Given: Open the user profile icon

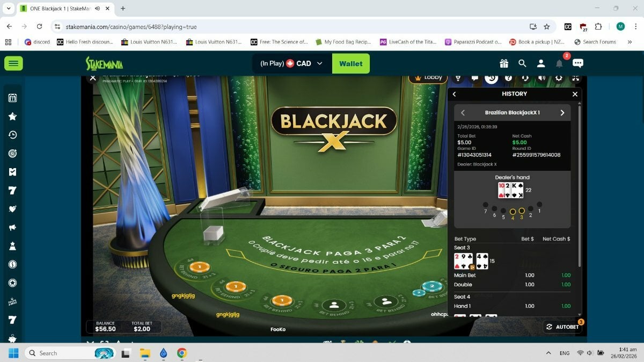Looking at the screenshot, I should coord(541,63).
